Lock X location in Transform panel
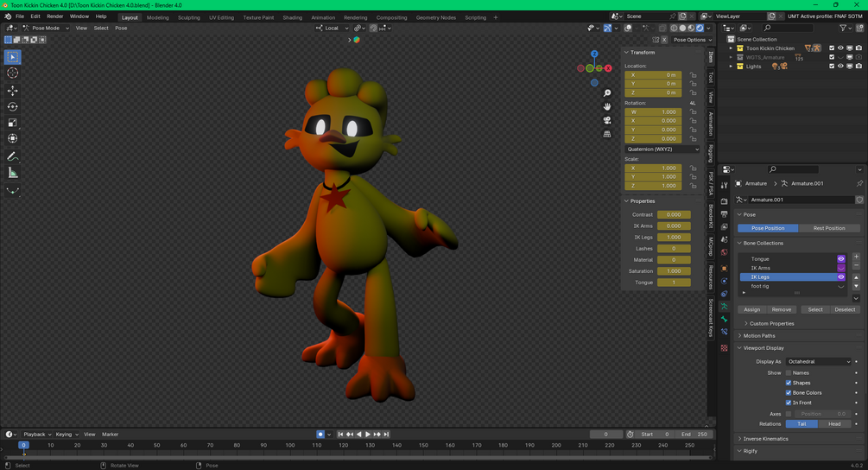This screenshot has width=868, height=470. point(693,75)
